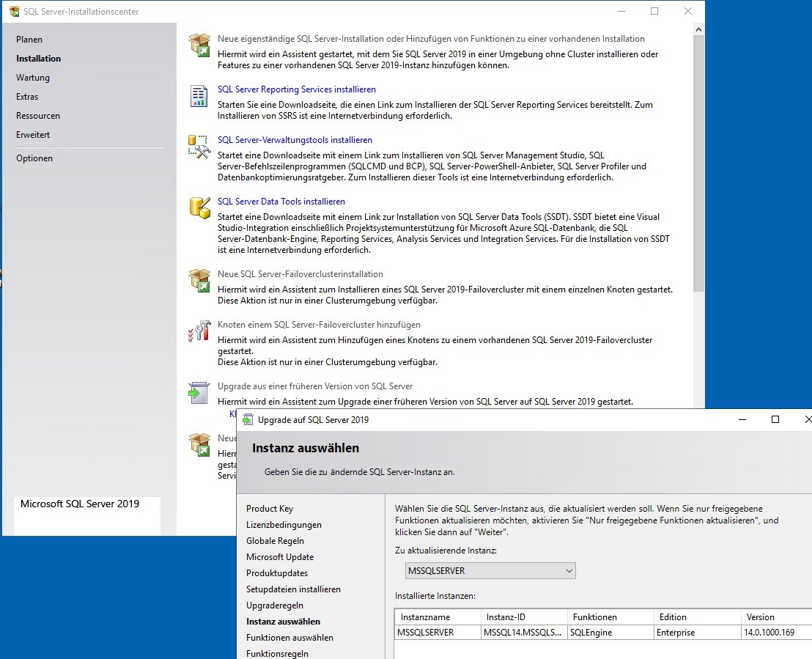Click the Reporting Services installation icon
Screen dimensions: 812x659
tap(199, 96)
